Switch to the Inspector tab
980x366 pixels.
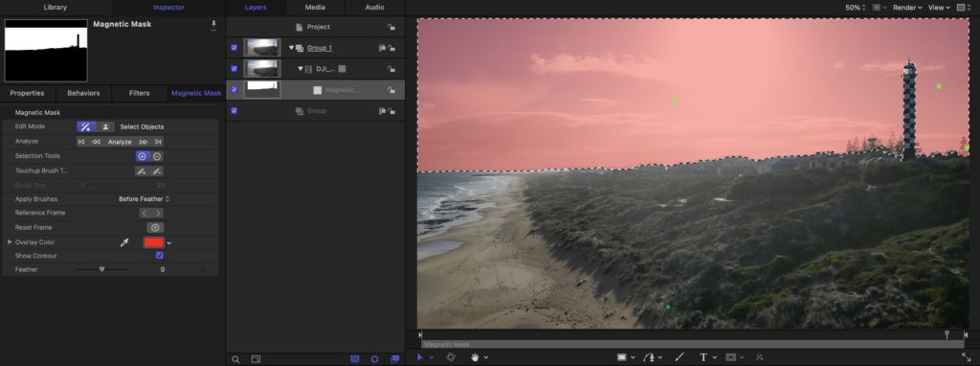168,8
